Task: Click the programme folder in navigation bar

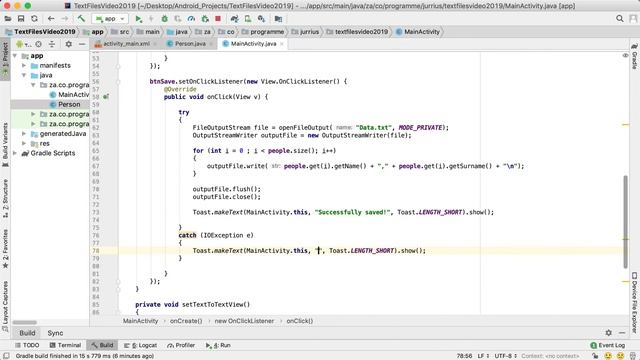Action: click(x=262, y=32)
